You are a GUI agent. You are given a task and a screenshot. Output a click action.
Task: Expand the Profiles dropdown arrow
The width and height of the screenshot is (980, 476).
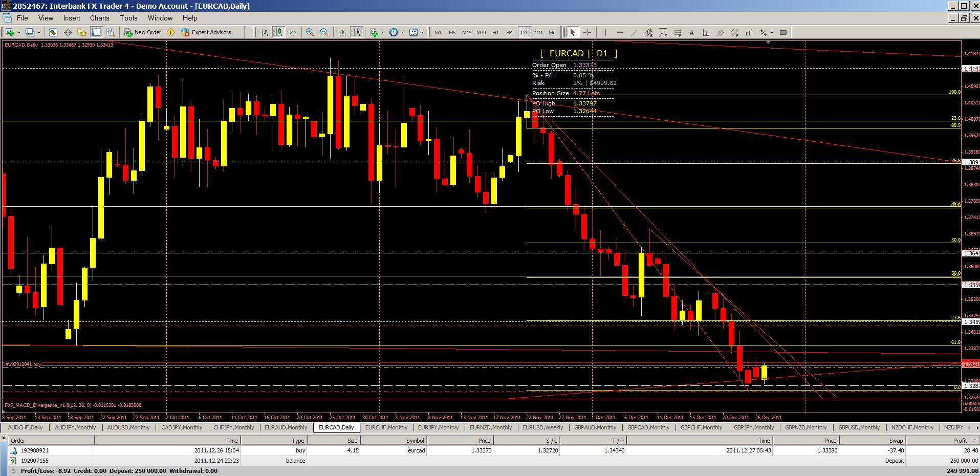39,32
